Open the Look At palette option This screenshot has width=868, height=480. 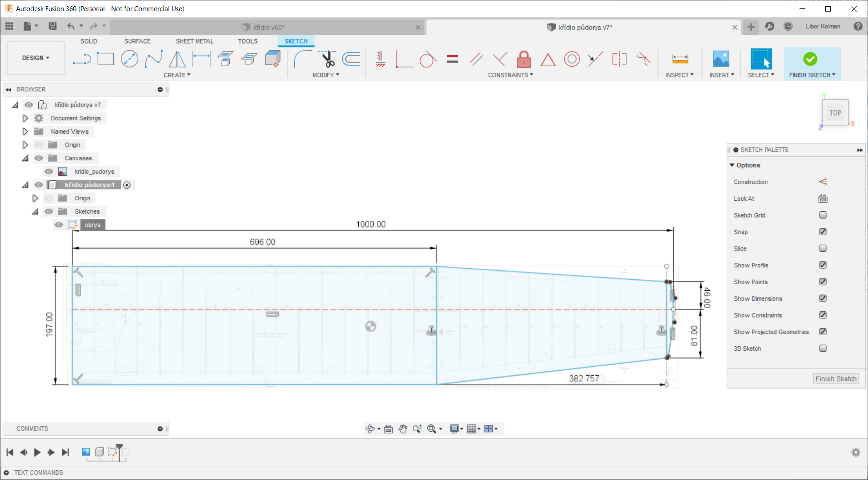coord(823,198)
